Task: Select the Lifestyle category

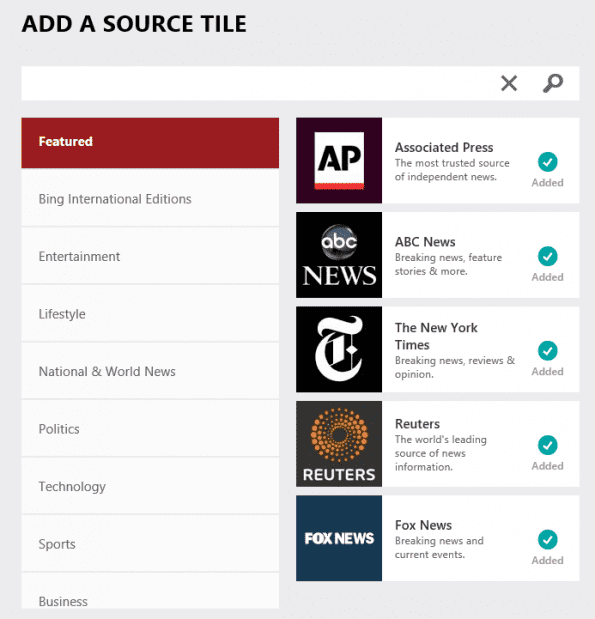Action: tap(150, 314)
